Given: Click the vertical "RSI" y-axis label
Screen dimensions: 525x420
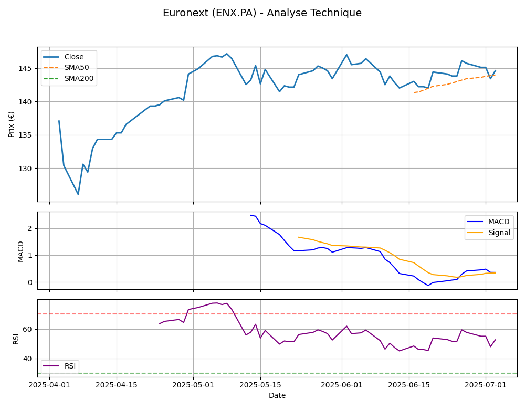Looking at the screenshot, I should click(x=16, y=339).
